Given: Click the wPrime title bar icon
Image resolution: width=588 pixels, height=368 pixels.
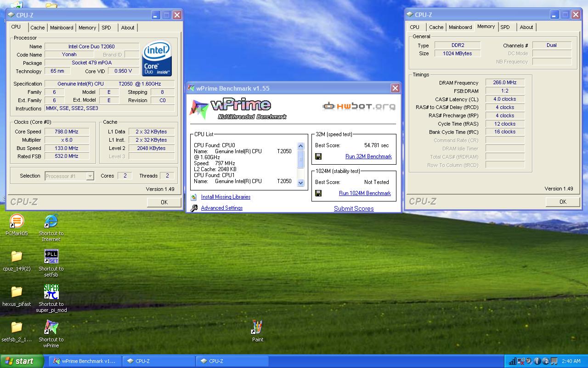Looking at the screenshot, I should click(191, 88).
